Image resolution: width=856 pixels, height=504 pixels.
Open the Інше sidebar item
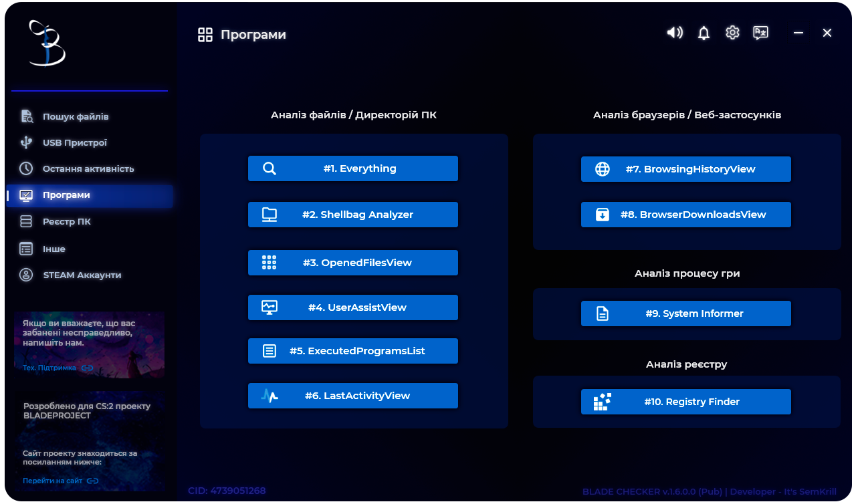coord(53,249)
